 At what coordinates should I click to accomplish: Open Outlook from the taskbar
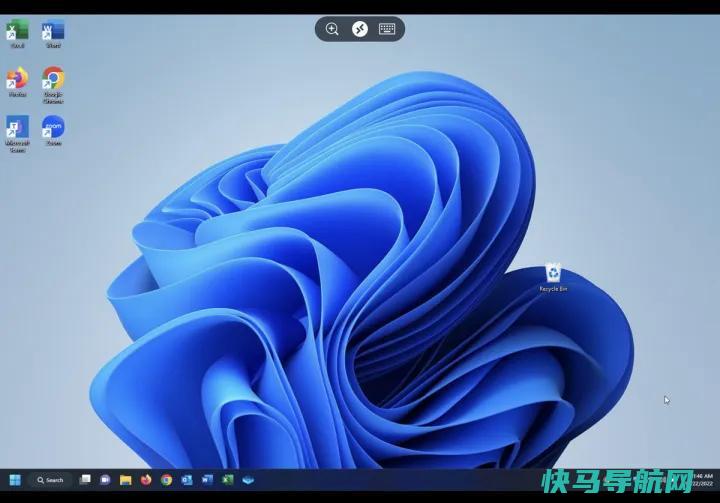(187, 480)
